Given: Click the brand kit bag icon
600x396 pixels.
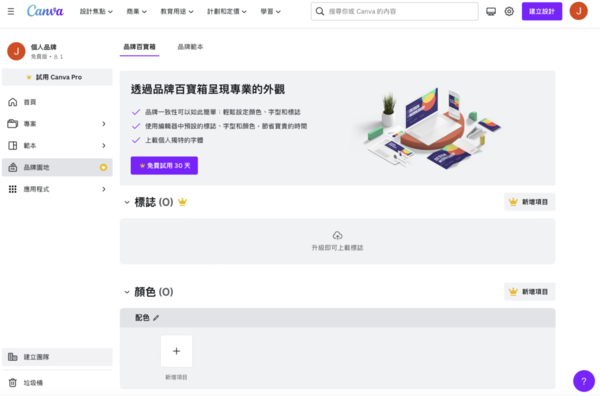Looking at the screenshot, I should coord(13,167).
